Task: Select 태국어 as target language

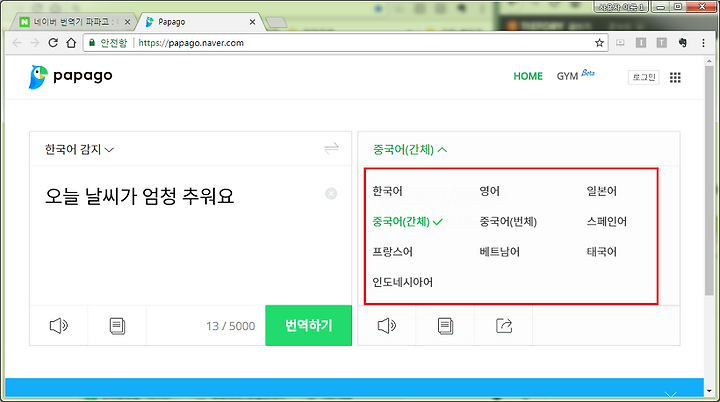Action: (x=602, y=252)
